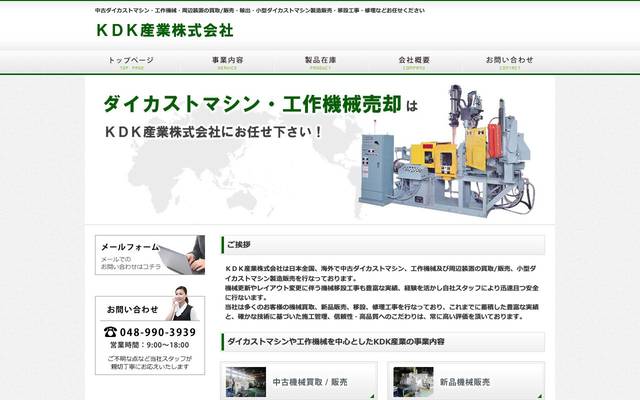
Task: Click the KDK産業株式会社にお任せ下さい！ tagline
Action: tap(213, 132)
